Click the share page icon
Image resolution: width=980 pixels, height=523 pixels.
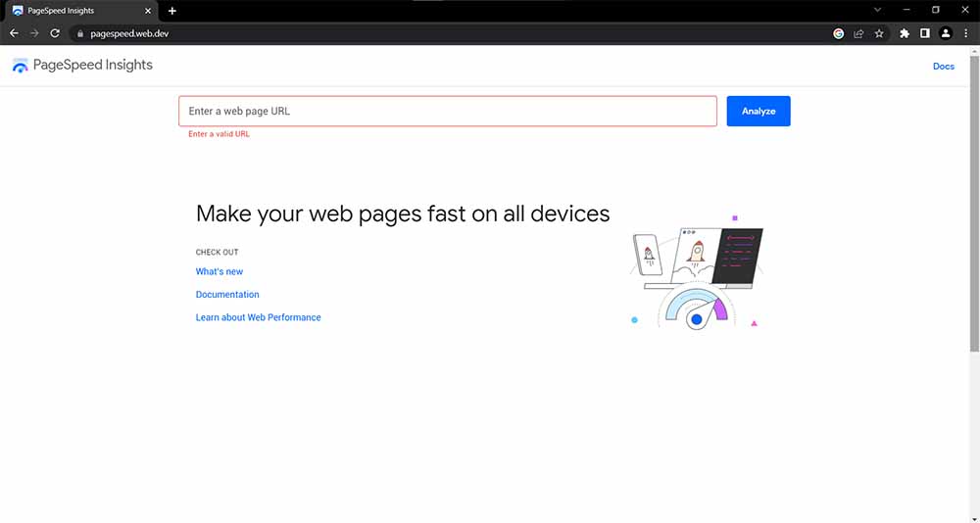point(858,33)
